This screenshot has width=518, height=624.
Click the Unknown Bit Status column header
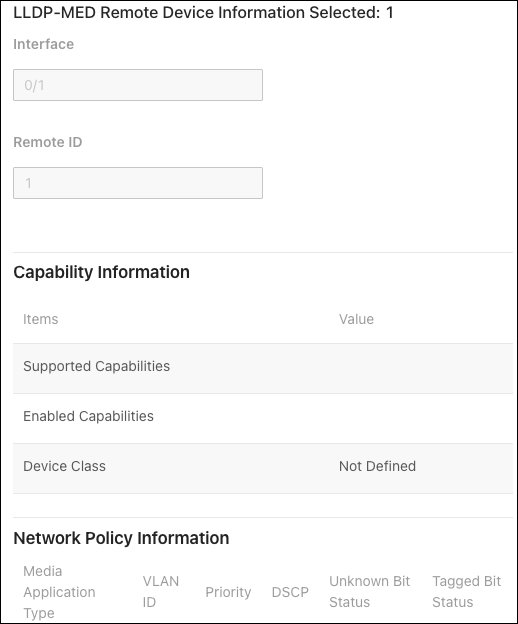(369, 592)
